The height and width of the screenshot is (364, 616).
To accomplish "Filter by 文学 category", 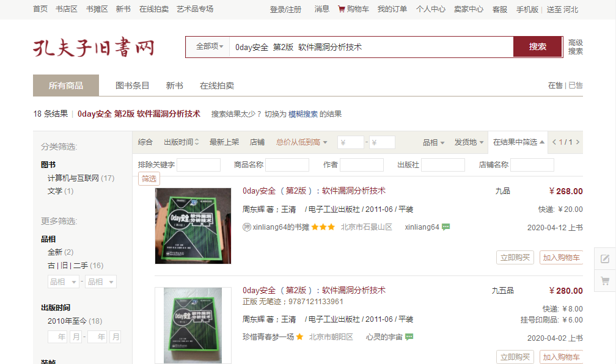I will tap(61, 191).
